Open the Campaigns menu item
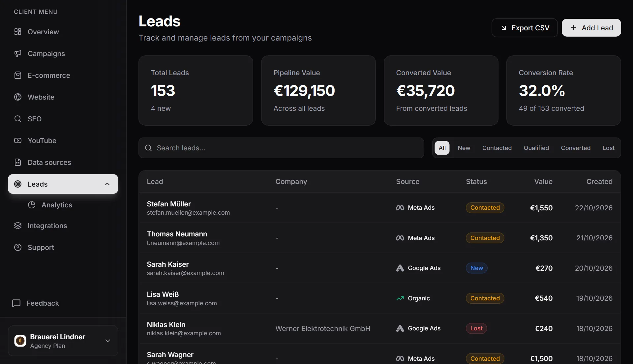Image resolution: width=633 pixels, height=364 pixels. 63,53
